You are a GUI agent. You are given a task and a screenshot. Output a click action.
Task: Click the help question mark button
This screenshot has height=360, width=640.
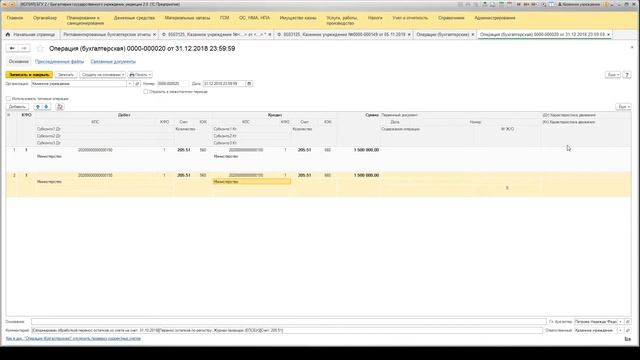[x=627, y=75]
